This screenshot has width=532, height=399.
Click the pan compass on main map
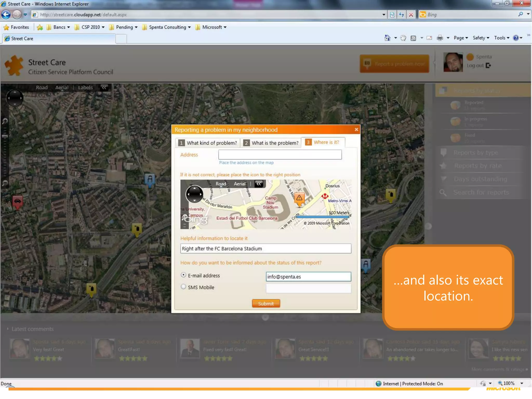click(x=15, y=98)
